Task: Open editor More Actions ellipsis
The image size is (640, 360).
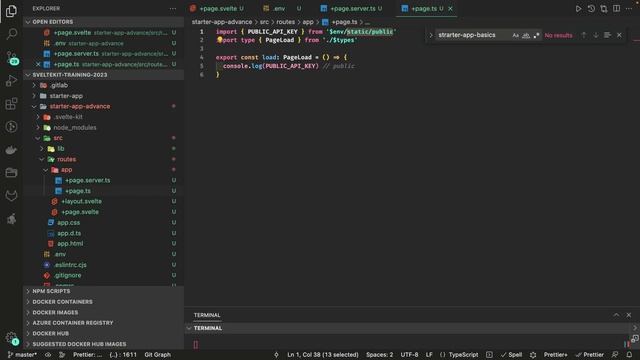Action: click(x=629, y=9)
